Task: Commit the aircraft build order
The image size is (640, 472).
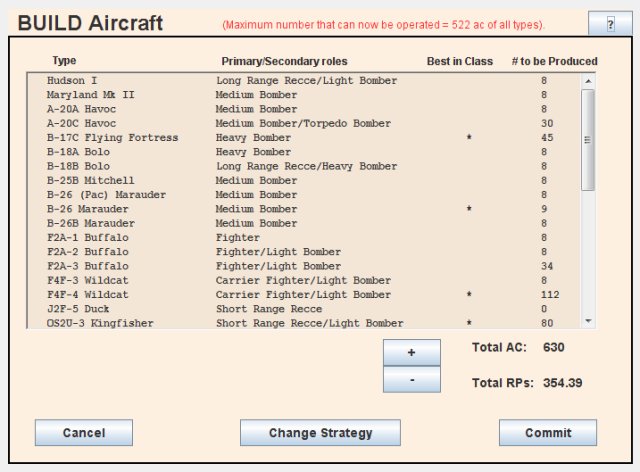Action: click(547, 433)
